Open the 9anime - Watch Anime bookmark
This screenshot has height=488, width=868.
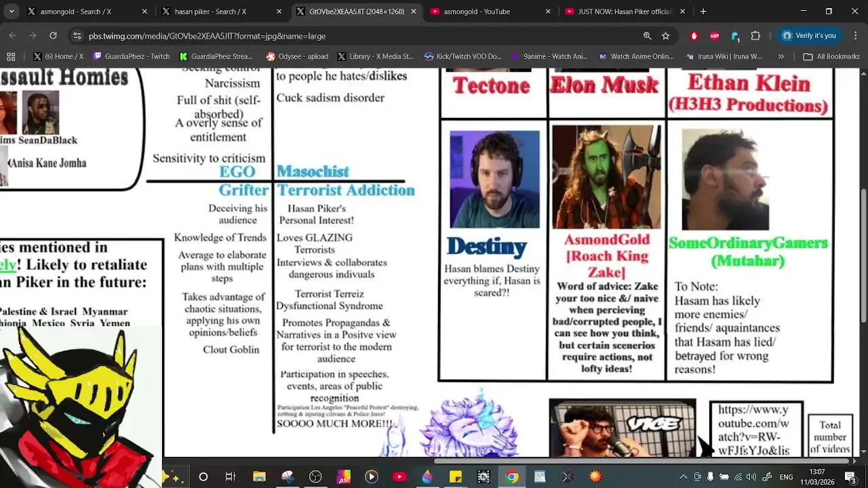[549, 56]
